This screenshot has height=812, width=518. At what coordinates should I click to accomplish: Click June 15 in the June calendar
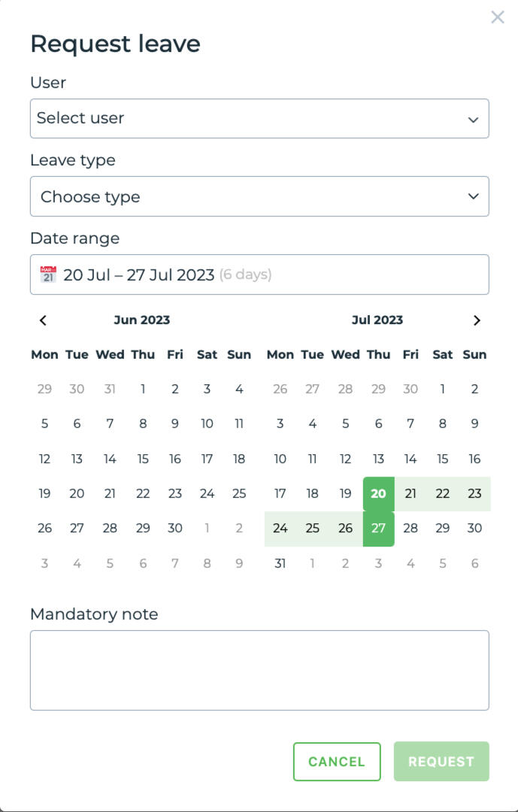point(142,459)
